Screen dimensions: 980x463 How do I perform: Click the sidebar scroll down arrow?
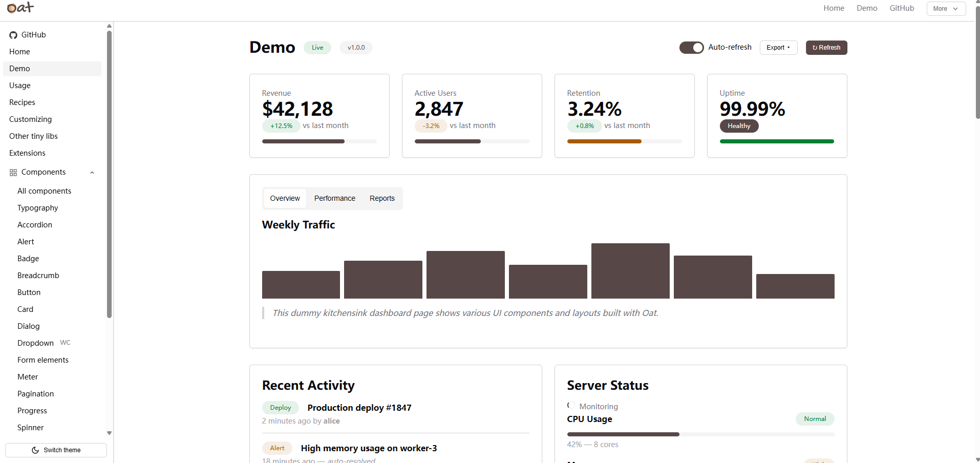pyautogui.click(x=109, y=433)
